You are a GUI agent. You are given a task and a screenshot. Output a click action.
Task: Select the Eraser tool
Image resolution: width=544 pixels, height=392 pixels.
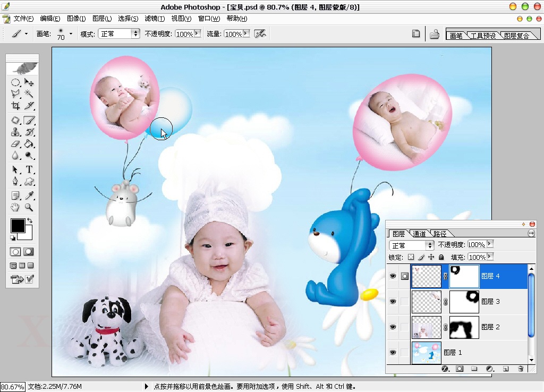15,143
